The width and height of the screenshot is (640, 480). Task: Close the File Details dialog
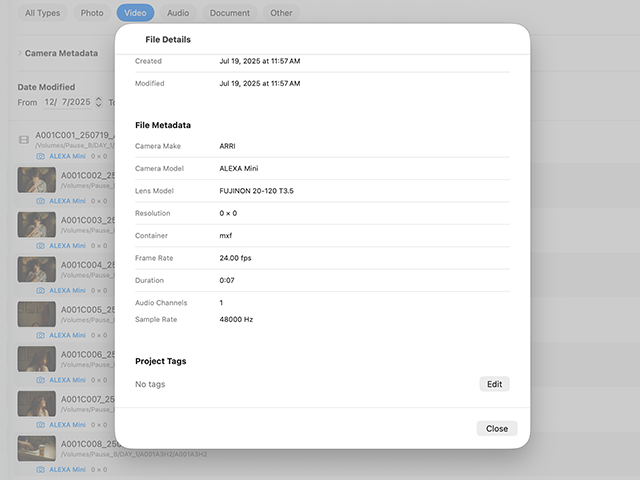pyautogui.click(x=497, y=429)
